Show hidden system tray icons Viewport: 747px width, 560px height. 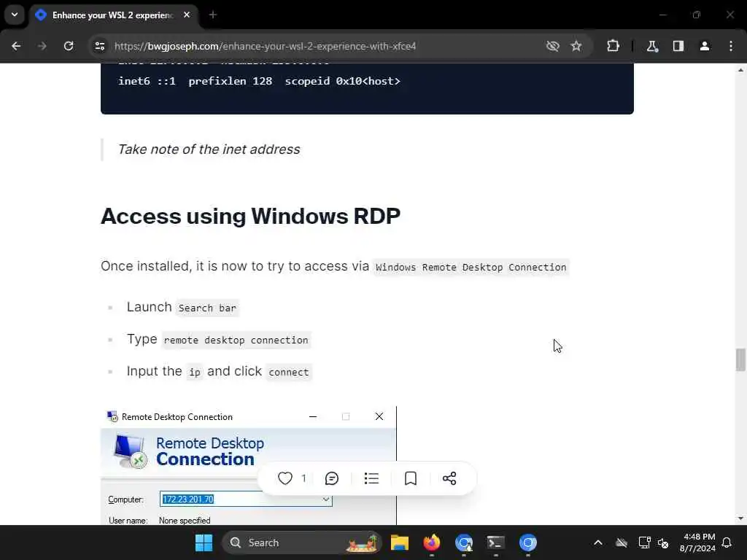click(x=598, y=542)
